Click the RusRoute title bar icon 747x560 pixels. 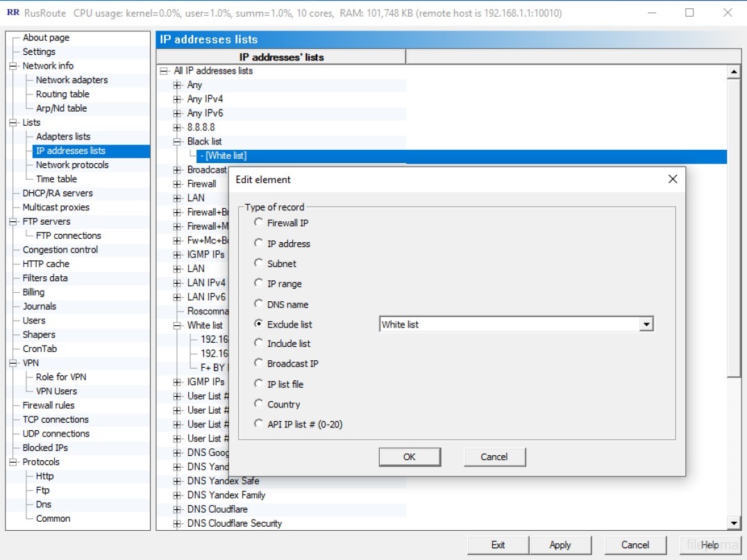[12, 13]
